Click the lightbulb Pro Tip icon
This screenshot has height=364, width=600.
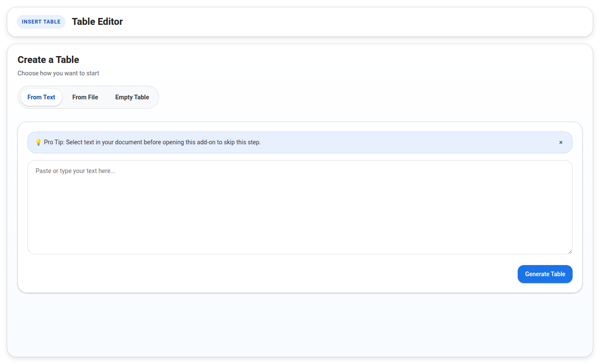pyautogui.click(x=38, y=142)
